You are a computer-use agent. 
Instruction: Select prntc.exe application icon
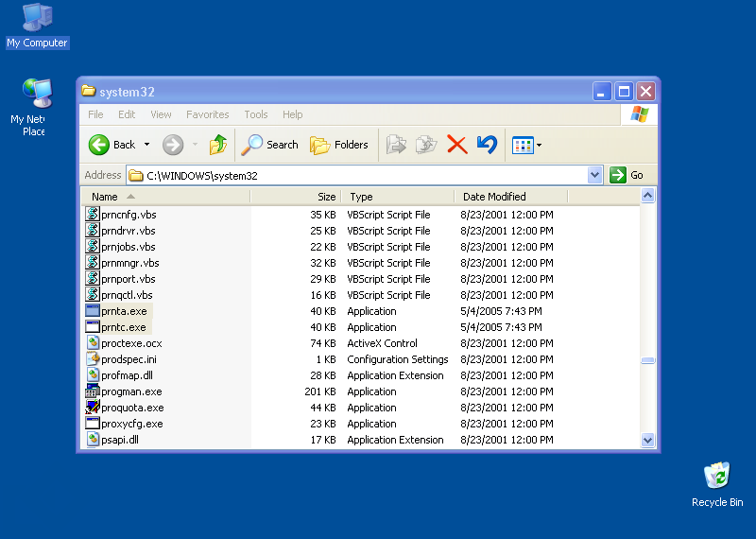pyautogui.click(x=92, y=326)
